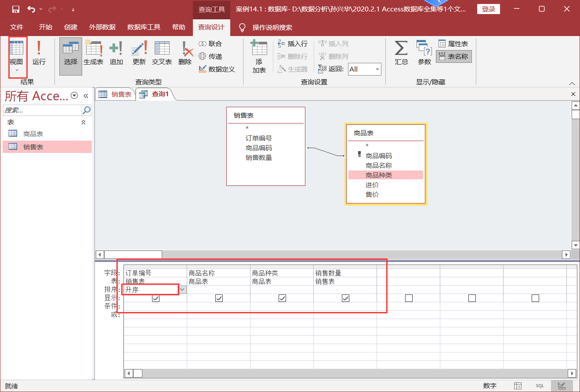Open 属性表 property sheet
Screen dimensions: 580x392
pos(453,44)
